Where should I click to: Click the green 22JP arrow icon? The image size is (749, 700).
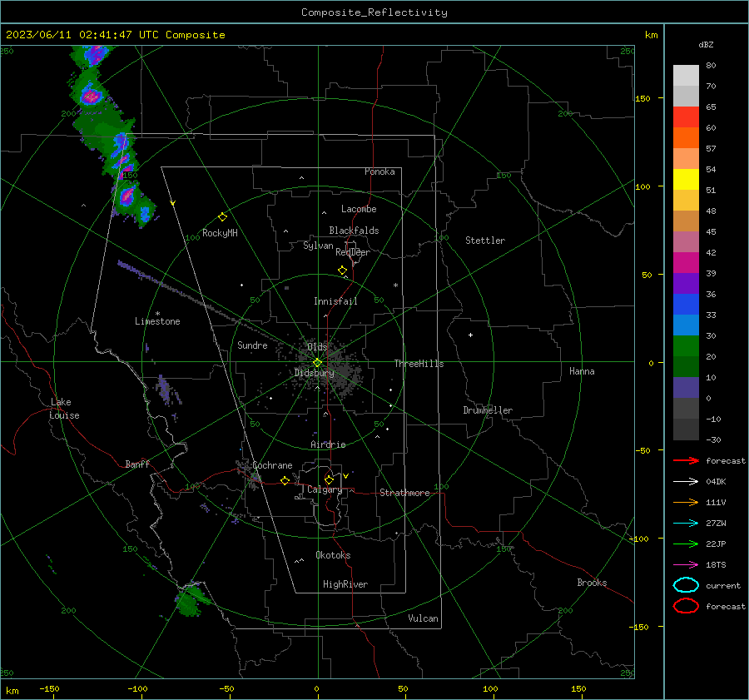click(686, 544)
